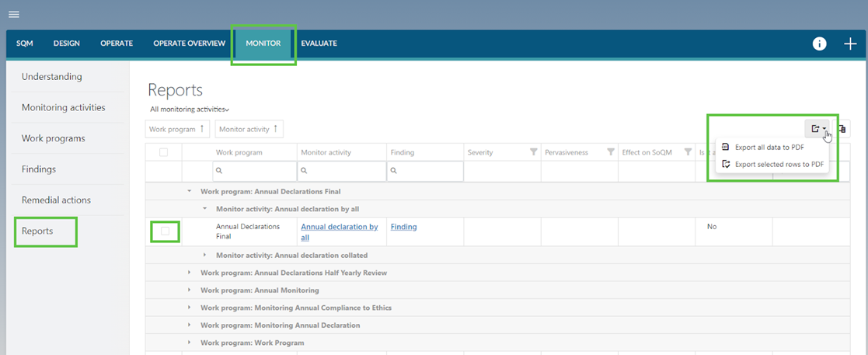Image resolution: width=868 pixels, height=355 pixels.
Task: Tick the Annual Declarations Final row checkbox
Action: [165, 231]
